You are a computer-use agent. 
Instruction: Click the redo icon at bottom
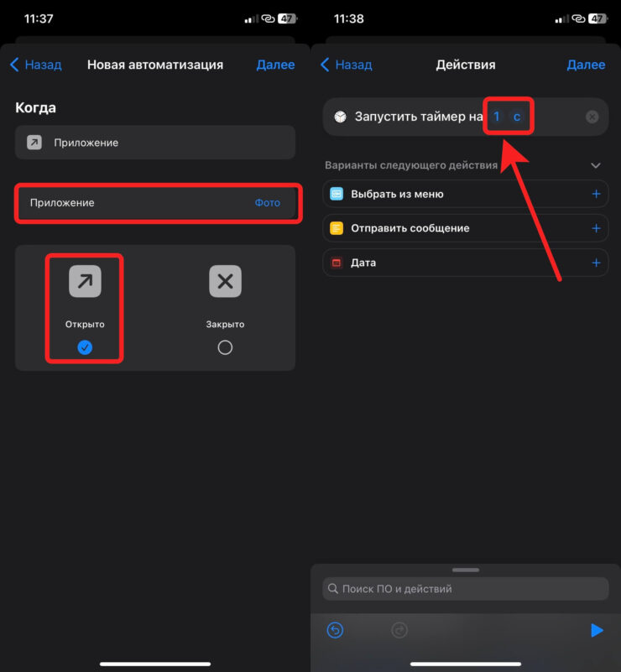coord(399,630)
